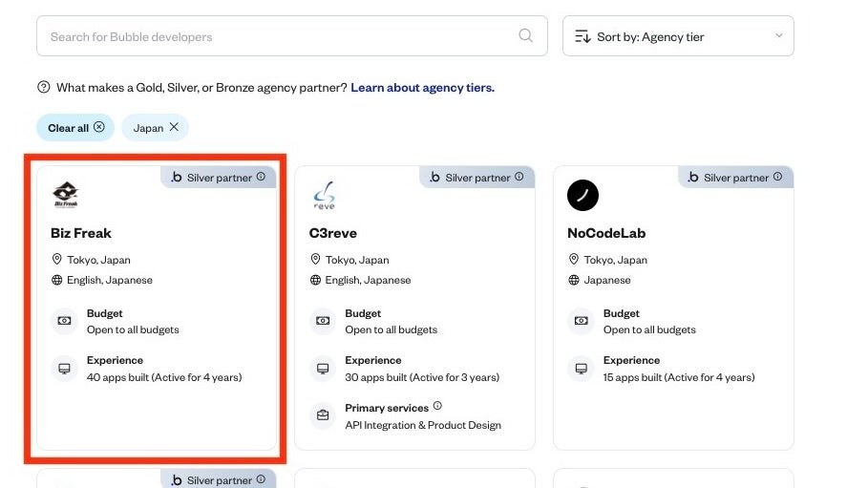
Task: Focus the Search for Bubble developers field
Action: pyautogui.click(x=292, y=36)
